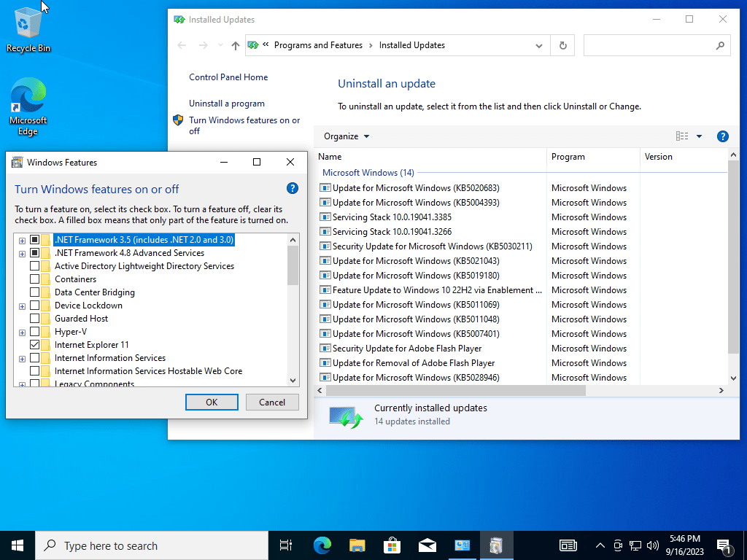
Task: Click Cancel in Windows Features
Action: (272, 402)
